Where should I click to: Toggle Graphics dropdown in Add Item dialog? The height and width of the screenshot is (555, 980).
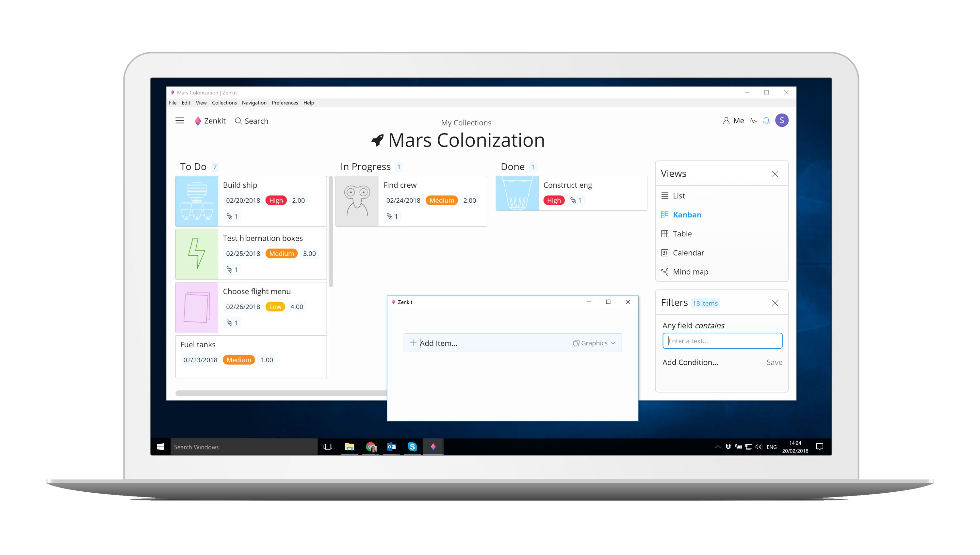(595, 343)
